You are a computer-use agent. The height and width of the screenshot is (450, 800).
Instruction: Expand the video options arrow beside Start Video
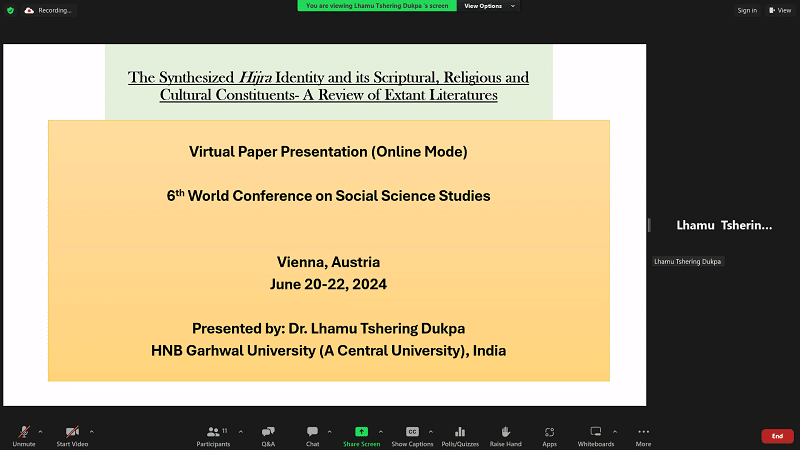coord(92,431)
